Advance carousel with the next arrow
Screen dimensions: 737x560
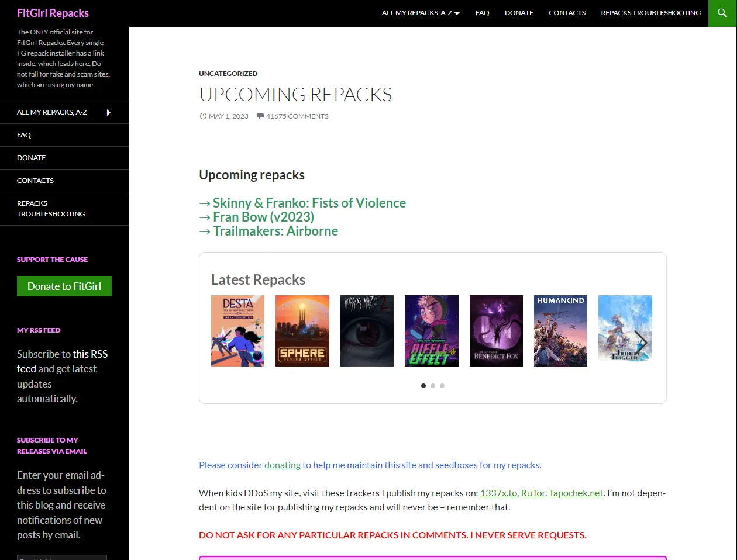point(642,343)
